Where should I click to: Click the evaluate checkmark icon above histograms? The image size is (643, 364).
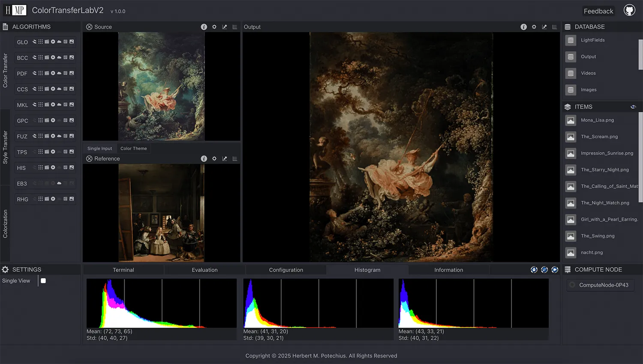click(x=544, y=270)
